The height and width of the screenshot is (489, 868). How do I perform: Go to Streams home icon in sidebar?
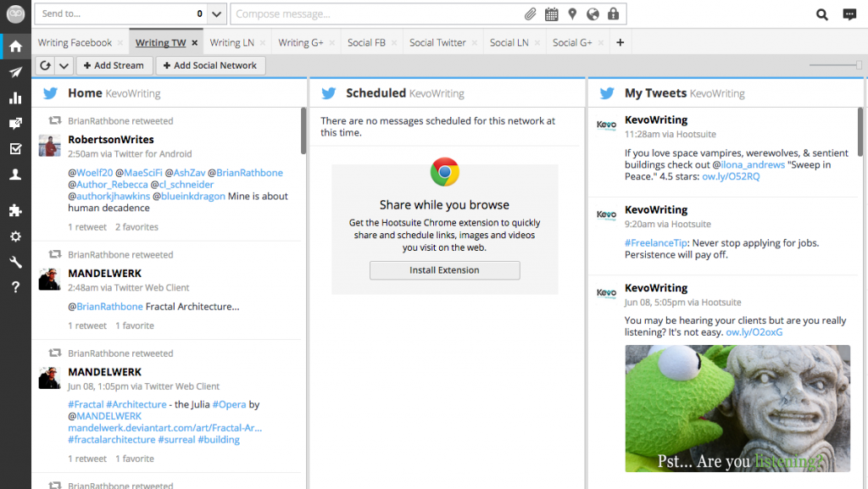pyautogui.click(x=15, y=47)
